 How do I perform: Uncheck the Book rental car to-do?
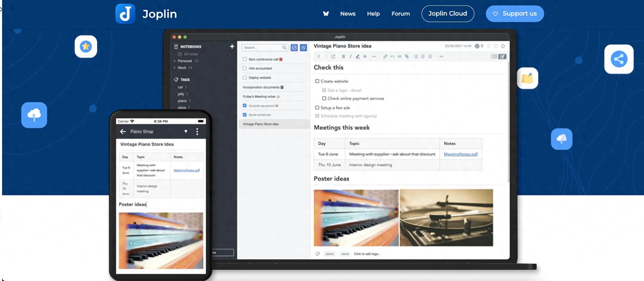click(x=245, y=115)
